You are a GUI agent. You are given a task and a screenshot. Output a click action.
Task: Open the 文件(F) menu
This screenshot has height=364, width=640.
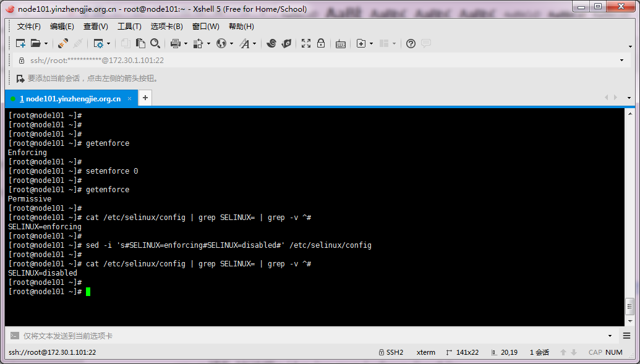(x=28, y=27)
